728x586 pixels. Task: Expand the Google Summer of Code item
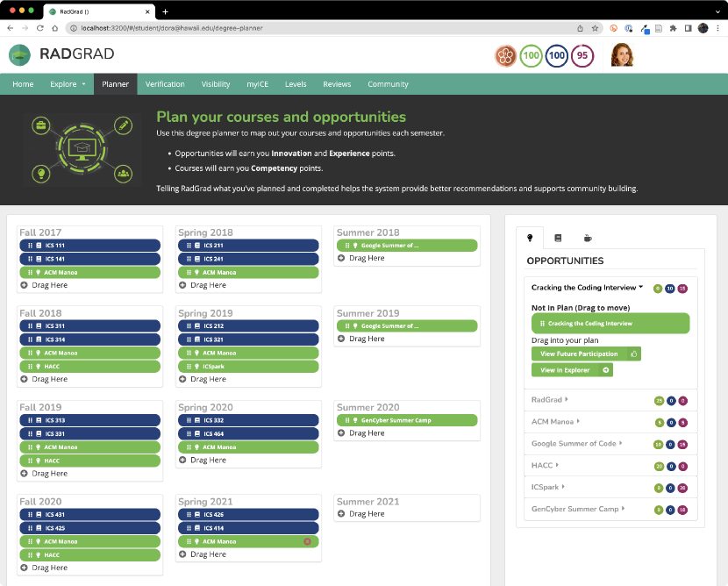pyautogui.click(x=576, y=443)
